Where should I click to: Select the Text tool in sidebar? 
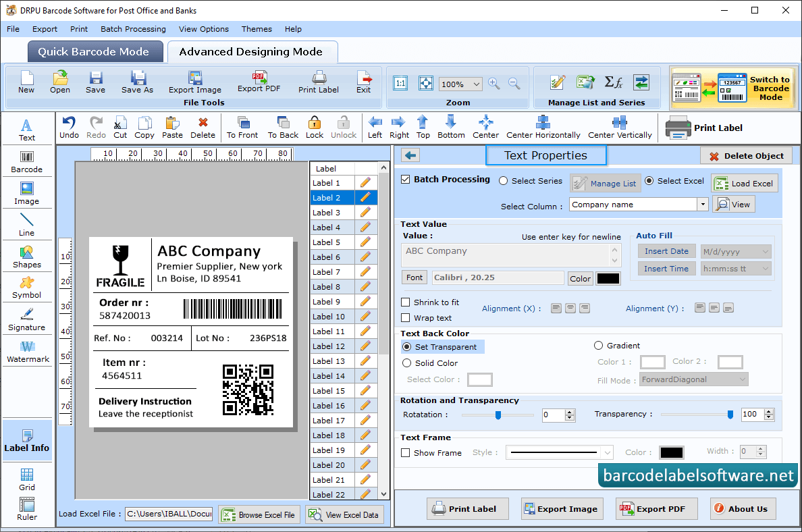(x=26, y=130)
